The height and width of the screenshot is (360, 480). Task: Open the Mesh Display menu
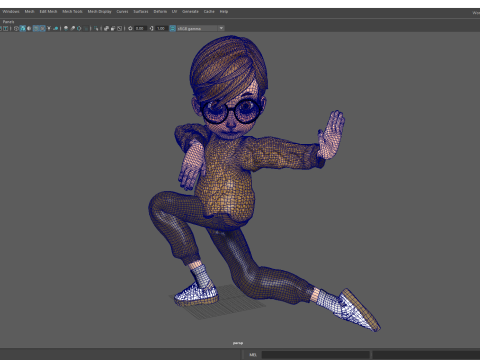[99, 12]
